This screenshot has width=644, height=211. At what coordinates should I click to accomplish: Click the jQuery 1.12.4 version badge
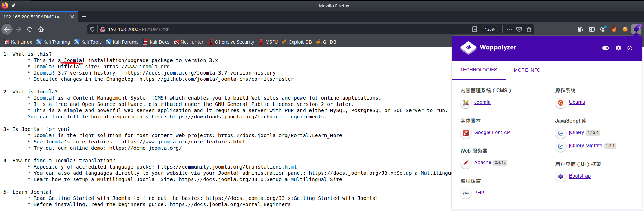pos(593,133)
